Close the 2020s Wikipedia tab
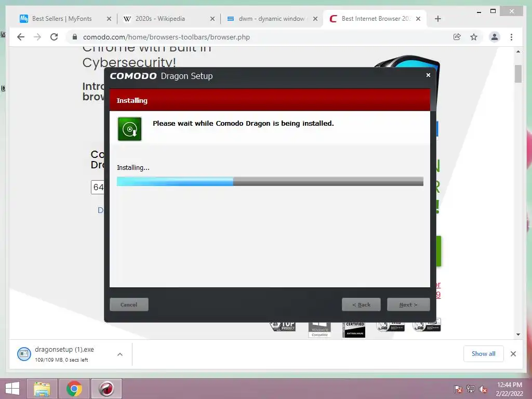532x399 pixels. 212,19
